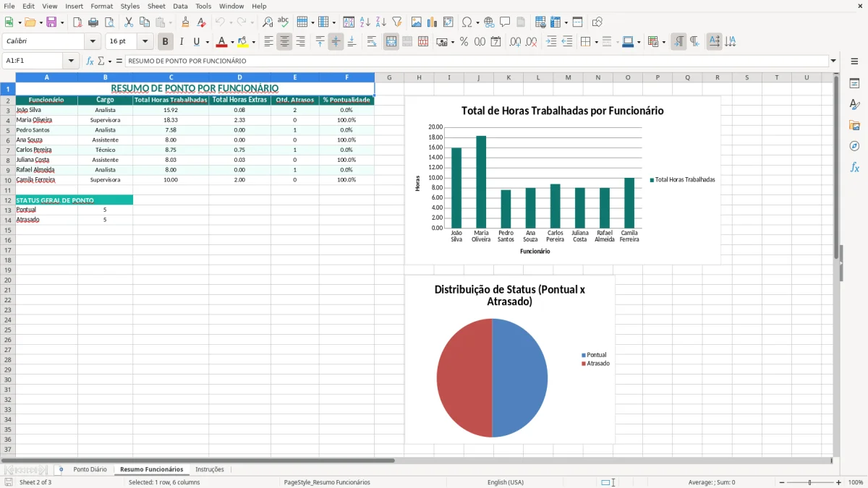
Task: Select column header G
Action: coord(389,77)
